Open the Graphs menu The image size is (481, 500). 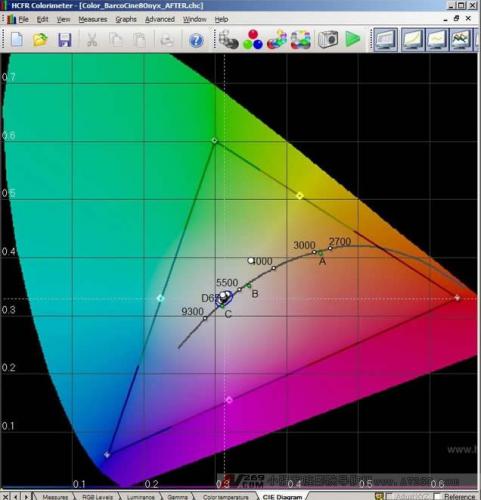coord(126,19)
